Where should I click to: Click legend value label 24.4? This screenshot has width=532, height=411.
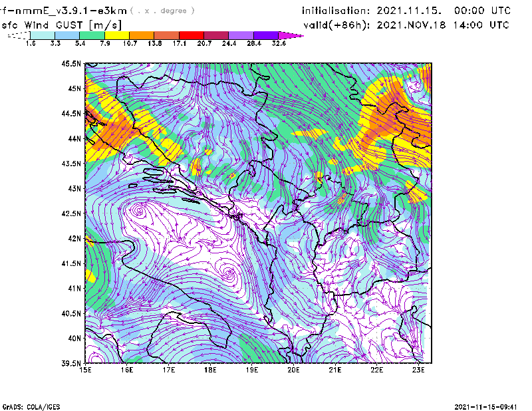229,43
